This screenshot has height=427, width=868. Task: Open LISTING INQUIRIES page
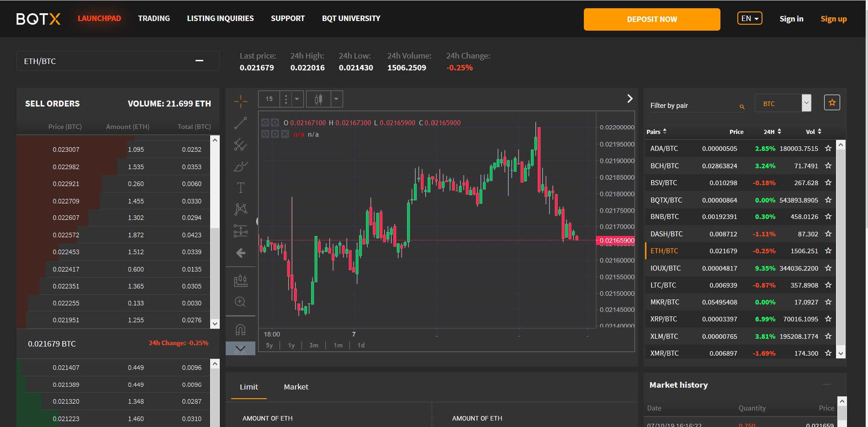220,18
